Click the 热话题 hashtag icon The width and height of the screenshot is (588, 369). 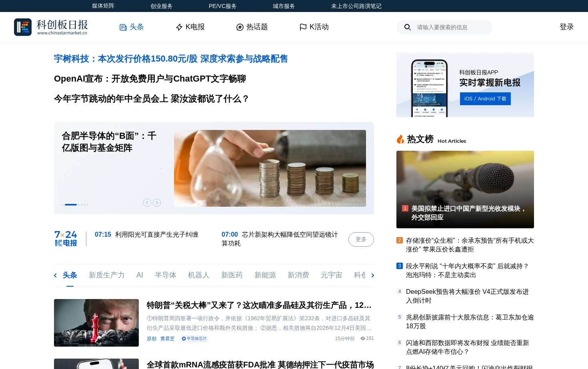240,27
